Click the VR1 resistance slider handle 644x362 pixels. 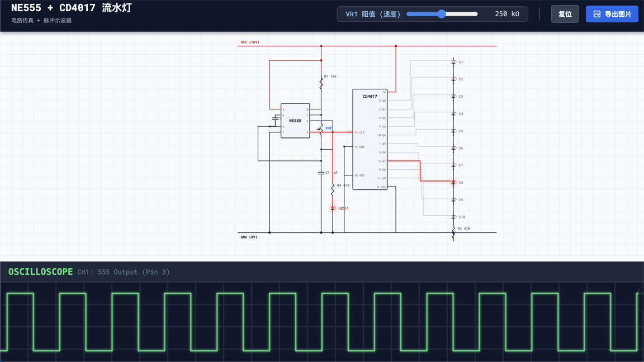coord(442,14)
